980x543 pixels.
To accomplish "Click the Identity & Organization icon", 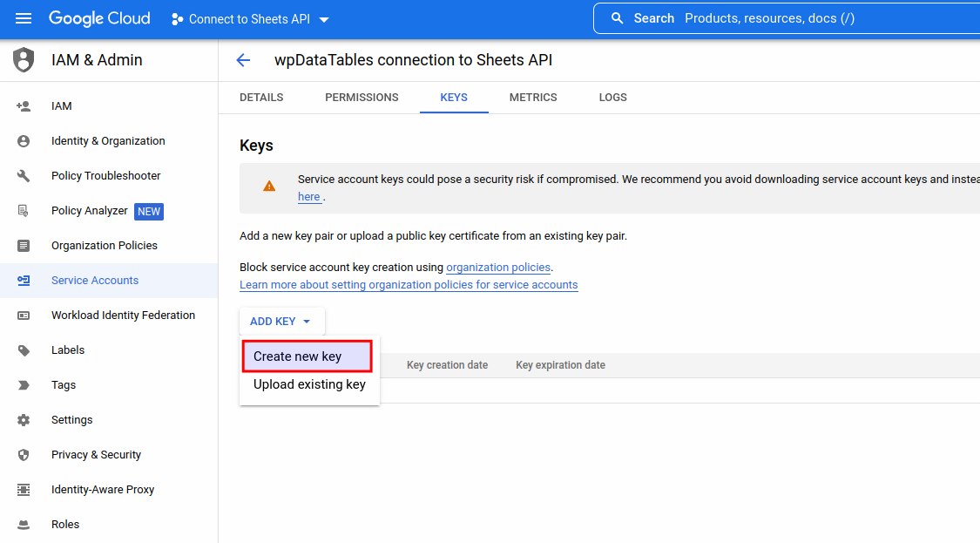I will point(24,141).
